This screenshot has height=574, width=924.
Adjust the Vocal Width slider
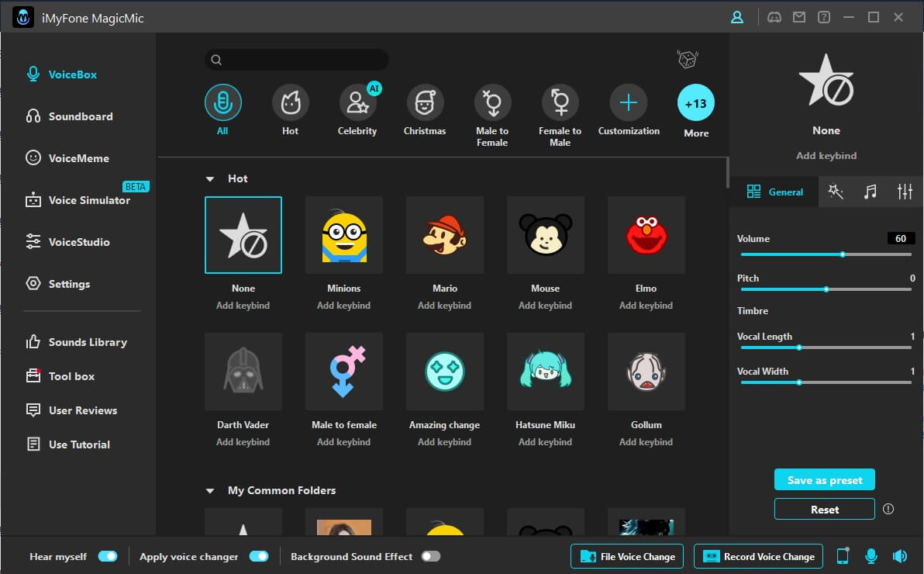point(826,382)
